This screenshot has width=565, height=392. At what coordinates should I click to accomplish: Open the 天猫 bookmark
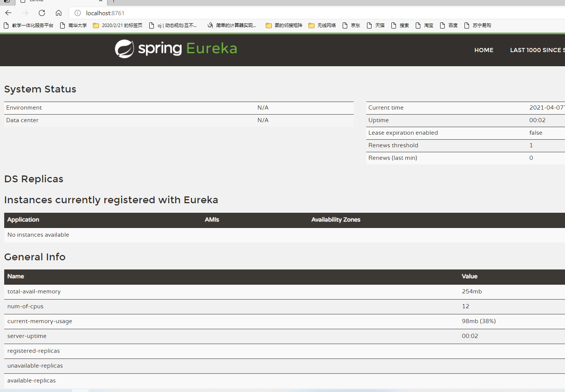click(376, 25)
